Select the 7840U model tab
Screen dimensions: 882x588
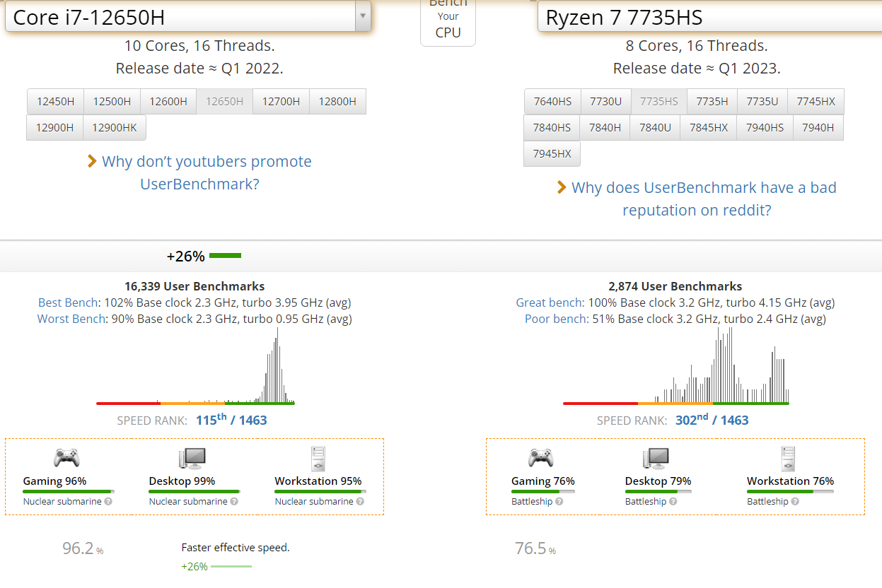(x=655, y=127)
